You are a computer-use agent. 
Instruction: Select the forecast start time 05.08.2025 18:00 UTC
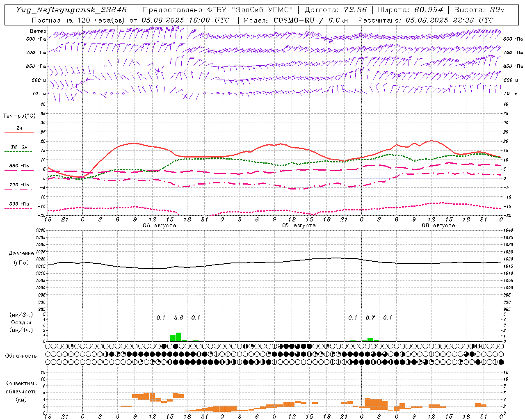[x=185, y=20]
